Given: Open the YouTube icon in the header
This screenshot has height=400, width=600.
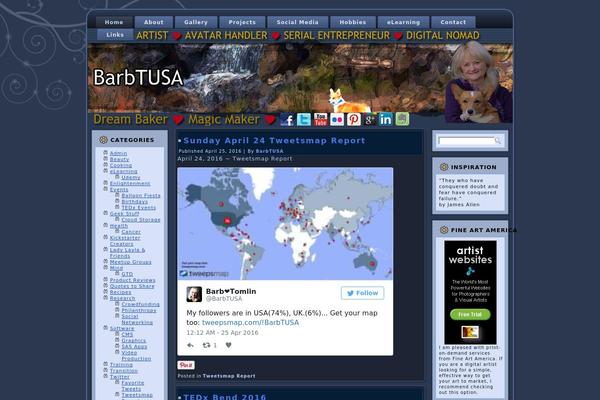Looking at the screenshot, I should 321,119.
